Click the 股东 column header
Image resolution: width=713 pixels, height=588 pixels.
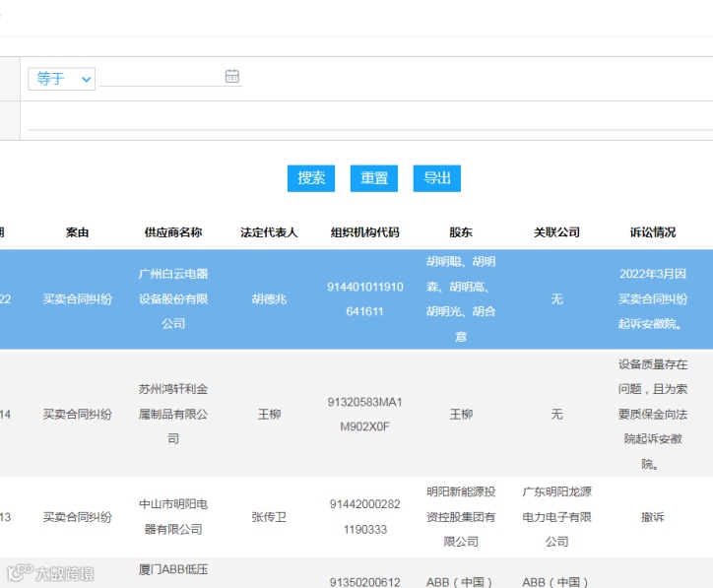(x=461, y=232)
